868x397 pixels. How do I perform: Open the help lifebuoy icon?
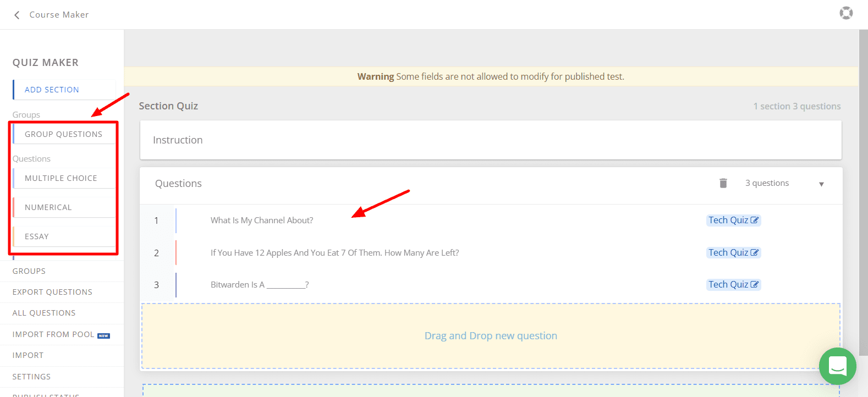846,13
